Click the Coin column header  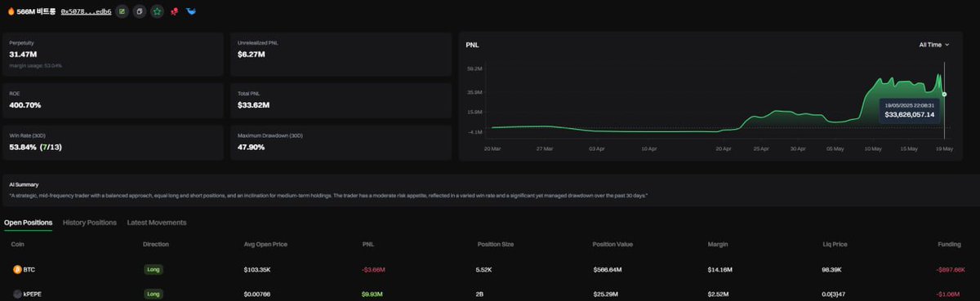pos(17,244)
